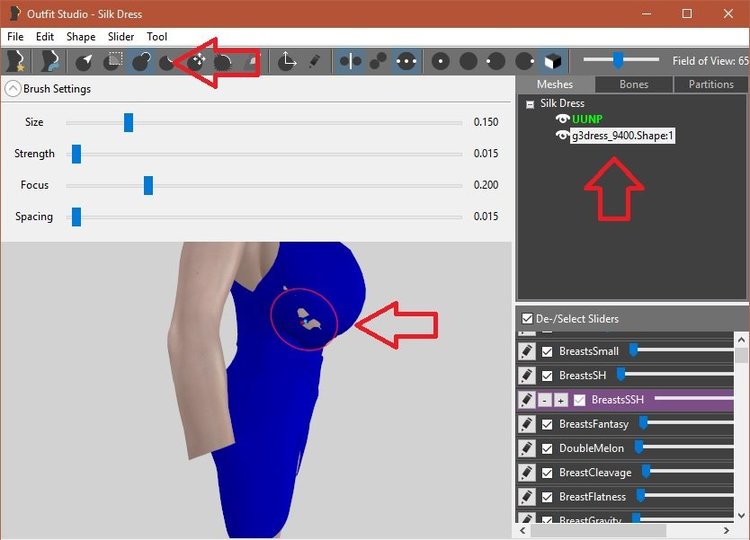Open the Shape menu

click(x=81, y=37)
